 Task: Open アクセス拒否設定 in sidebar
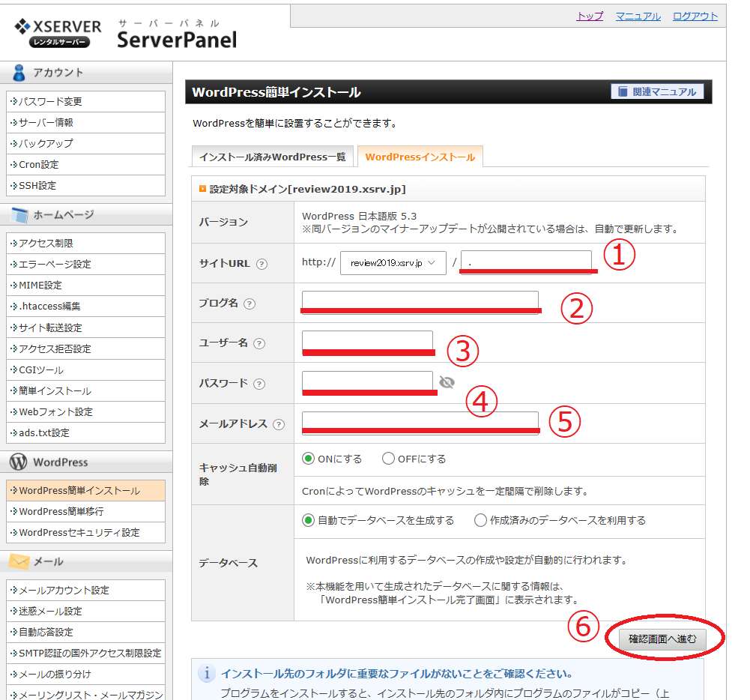pyautogui.click(x=85, y=349)
